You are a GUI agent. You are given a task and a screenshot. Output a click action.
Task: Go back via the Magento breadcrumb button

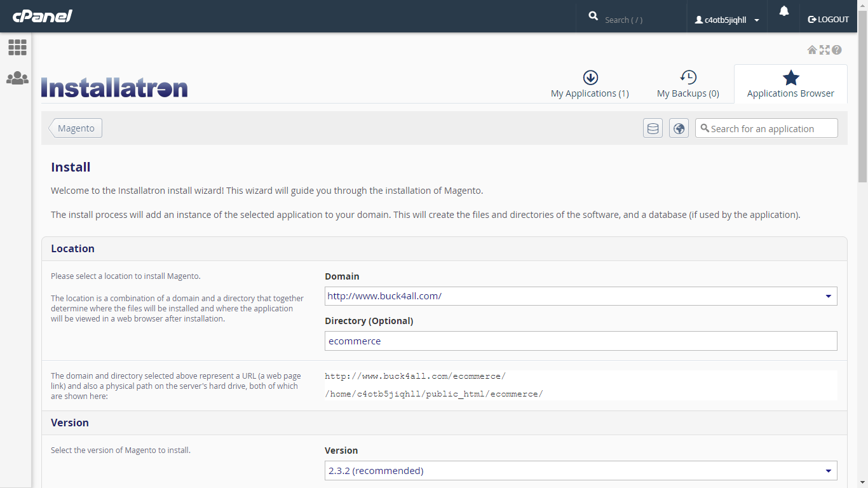click(x=76, y=128)
